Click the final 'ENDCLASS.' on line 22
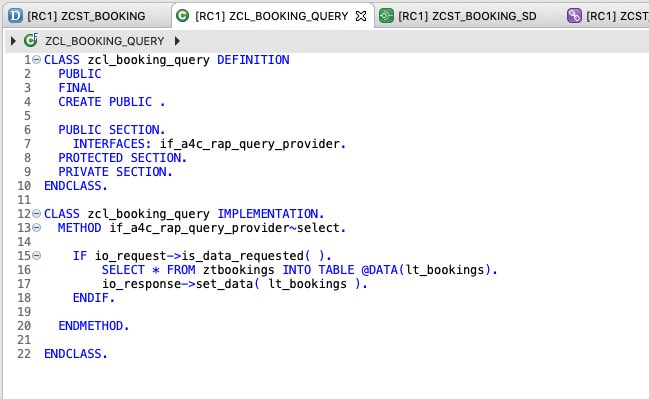Screen dimensions: 649x399 pos(76,354)
